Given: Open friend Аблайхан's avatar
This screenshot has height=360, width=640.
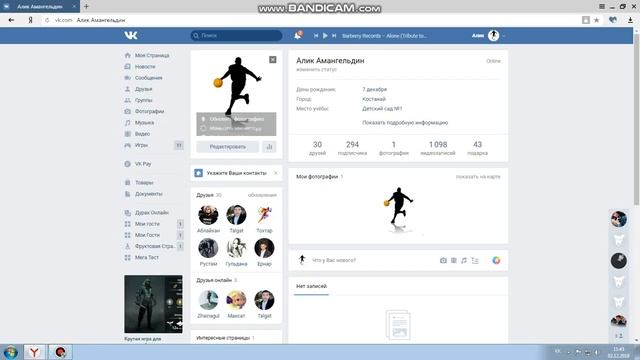Looking at the screenshot, I should pyautogui.click(x=208, y=215).
